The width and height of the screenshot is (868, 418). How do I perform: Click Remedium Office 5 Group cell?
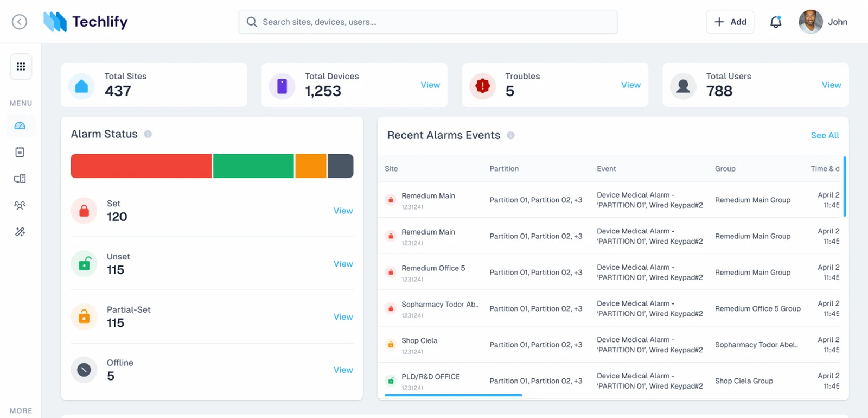tap(758, 308)
